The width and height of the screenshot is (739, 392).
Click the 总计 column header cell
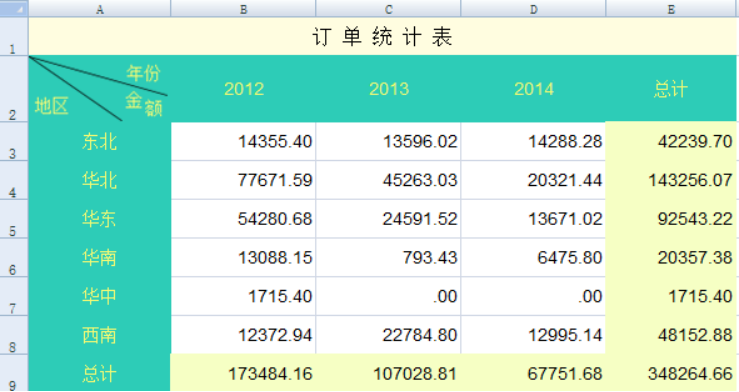tap(671, 89)
